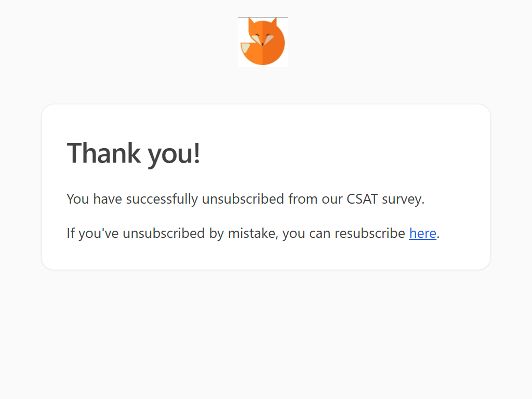Viewport: 532px width, 399px height.
Task: Click the first word "You" of the confirmation
Action: click(78, 199)
